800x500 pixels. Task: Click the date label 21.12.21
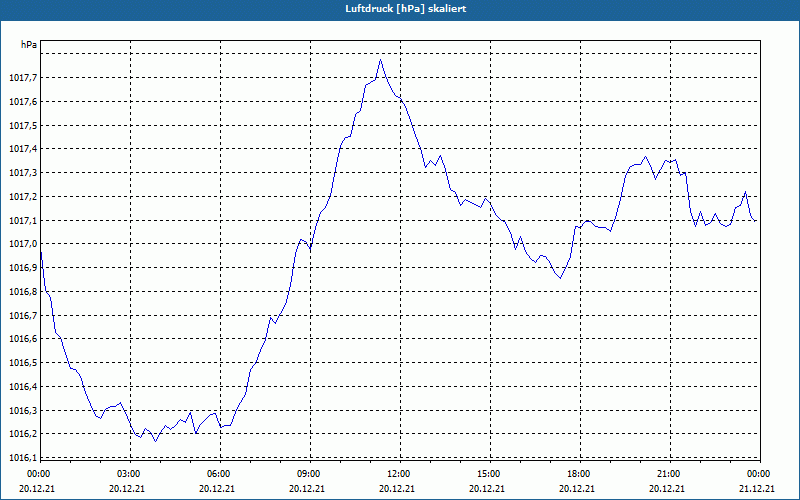(757, 488)
